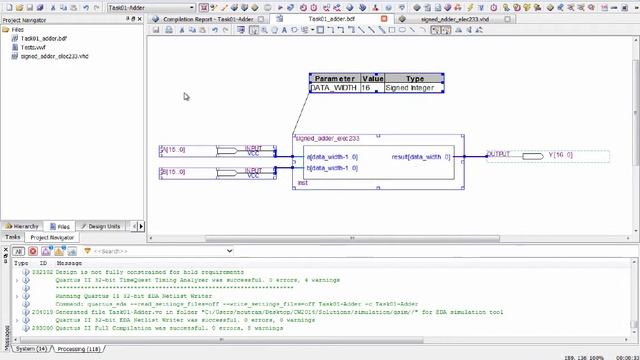This screenshot has height=360, width=640.
Task: Switch to the Design Units tab
Action: point(100,226)
